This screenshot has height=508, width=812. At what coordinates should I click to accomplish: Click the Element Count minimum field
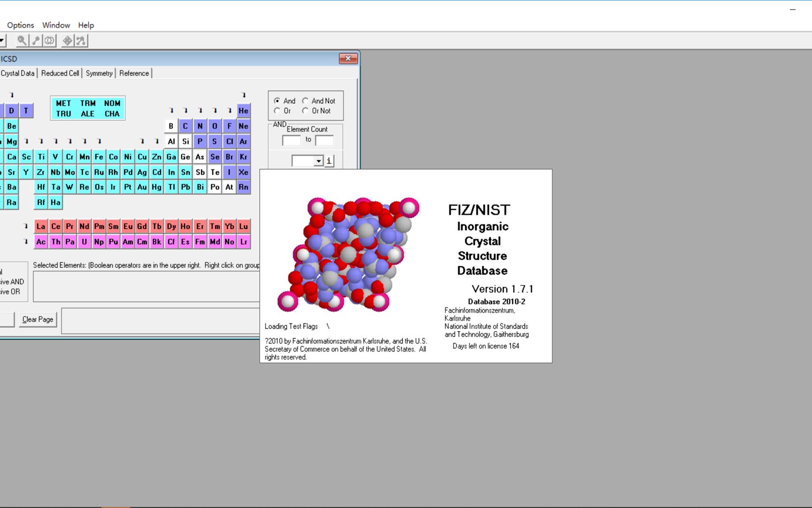[x=291, y=140]
